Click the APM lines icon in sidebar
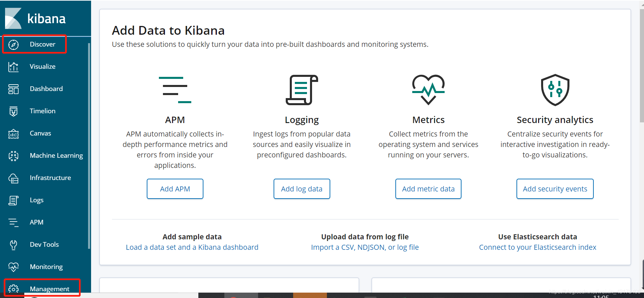This screenshot has width=644, height=298. click(x=13, y=222)
